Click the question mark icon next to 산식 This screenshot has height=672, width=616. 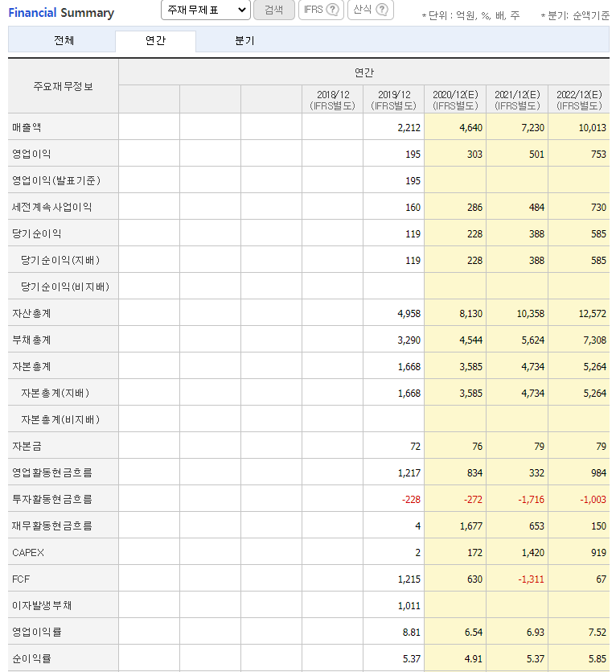tap(382, 10)
